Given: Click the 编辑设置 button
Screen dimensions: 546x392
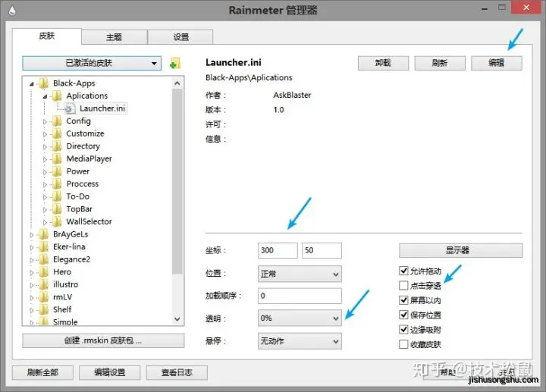Looking at the screenshot, I should coord(110,372).
